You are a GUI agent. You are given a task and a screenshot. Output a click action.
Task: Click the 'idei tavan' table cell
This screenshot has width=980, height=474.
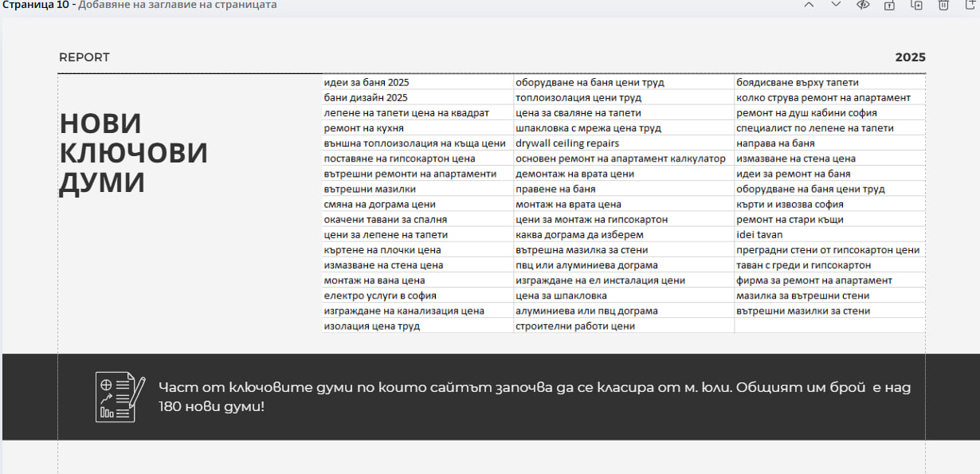pyautogui.click(x=759, y=235)
